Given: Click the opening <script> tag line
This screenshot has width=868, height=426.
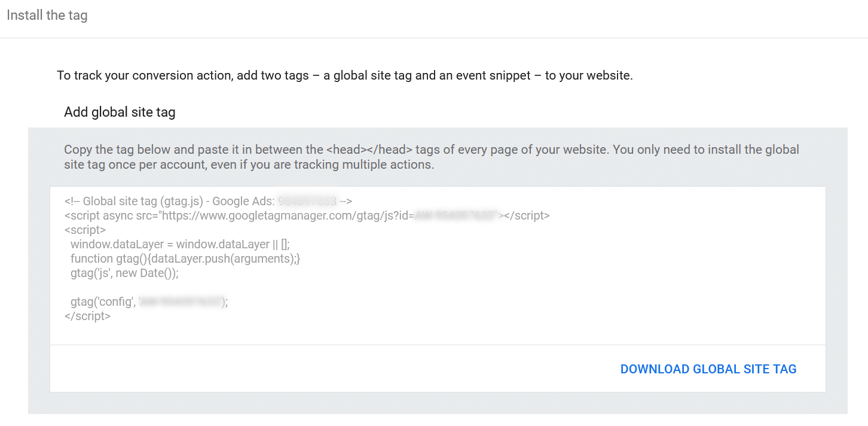Looking at the screenshot, I should [x=85, y=230].
